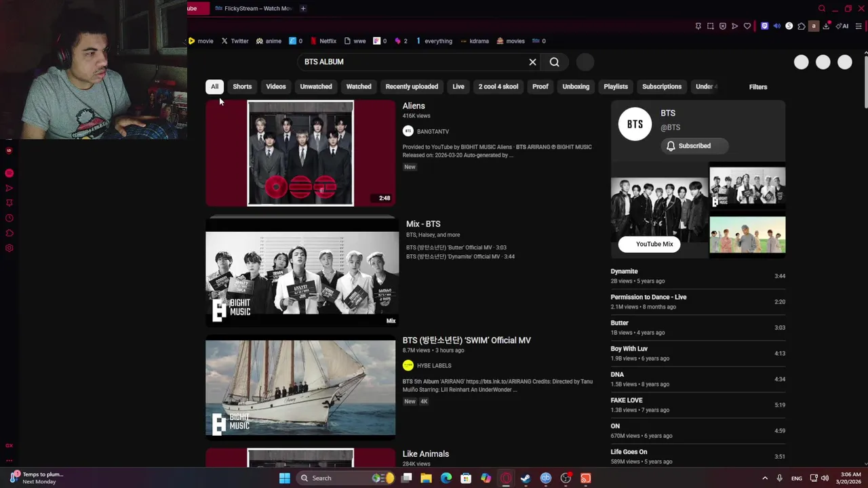
Task: Open BTS 'SWIM' Official MV title
Action: click(x=467, y=340)
